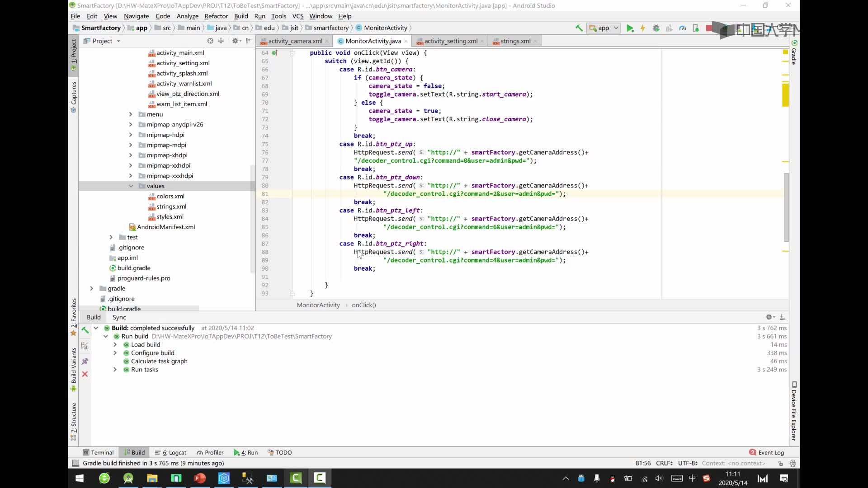Image resolution: width=868 pixels, height=488 pixels.
Task: Click the Make Project hammer icon
Action: [x=579, y=28]
